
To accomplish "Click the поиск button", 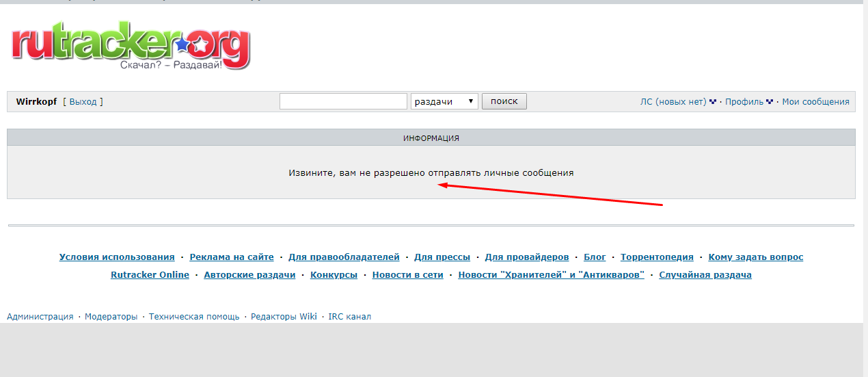I will (x=504, y=101).
